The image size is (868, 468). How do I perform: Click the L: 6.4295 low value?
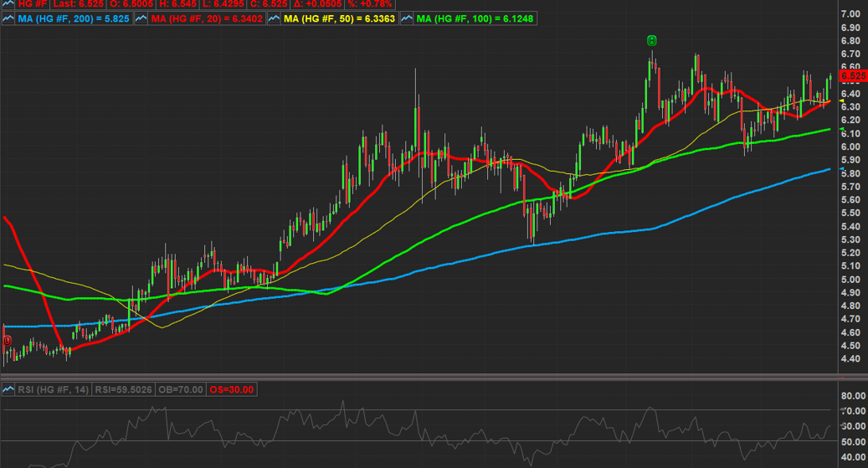point(223,4)
